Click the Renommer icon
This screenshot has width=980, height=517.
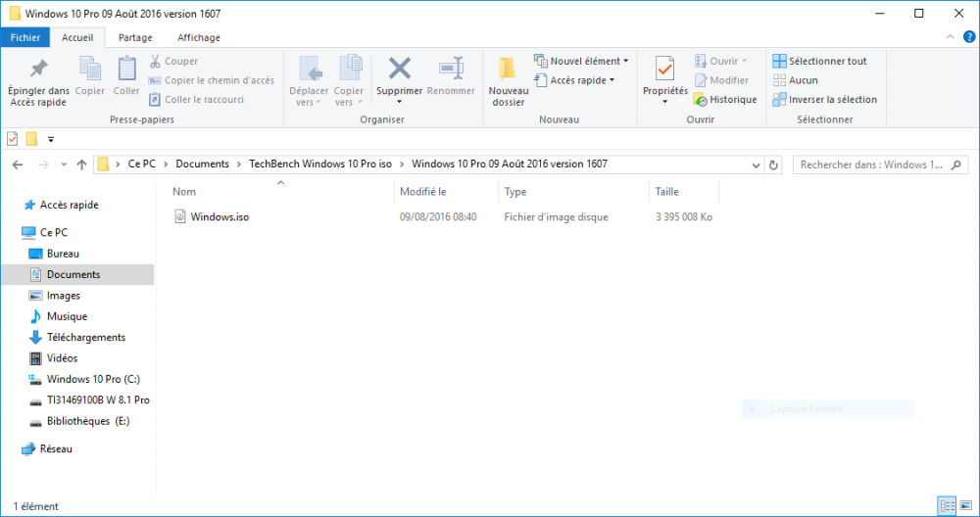tap(451, 69)
